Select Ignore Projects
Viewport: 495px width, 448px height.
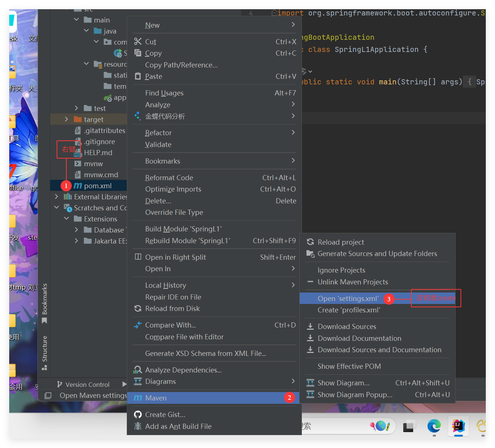377,270
